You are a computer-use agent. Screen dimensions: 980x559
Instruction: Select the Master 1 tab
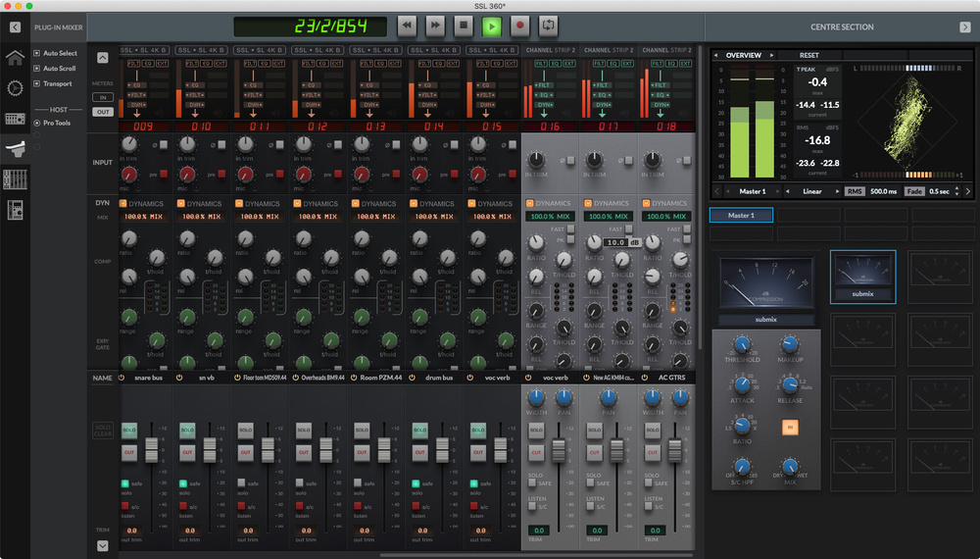click(x=741, y=215)
